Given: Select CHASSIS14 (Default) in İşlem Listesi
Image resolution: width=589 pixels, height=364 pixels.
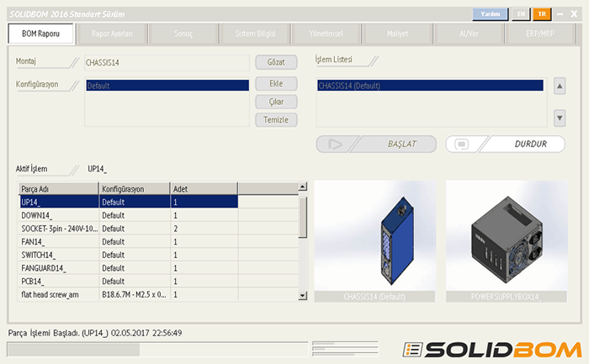Looking at the screenshot, I should (430, 86).
